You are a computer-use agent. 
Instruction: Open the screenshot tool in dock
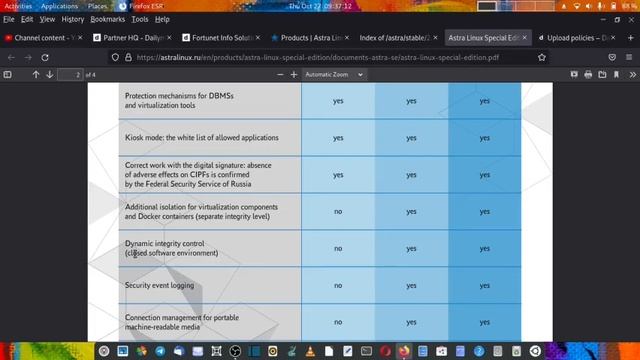point(216,351)
